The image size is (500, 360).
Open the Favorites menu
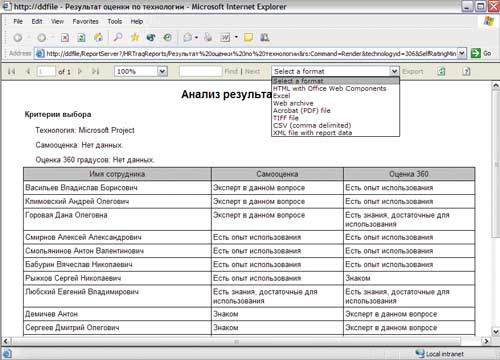[86, 21]
